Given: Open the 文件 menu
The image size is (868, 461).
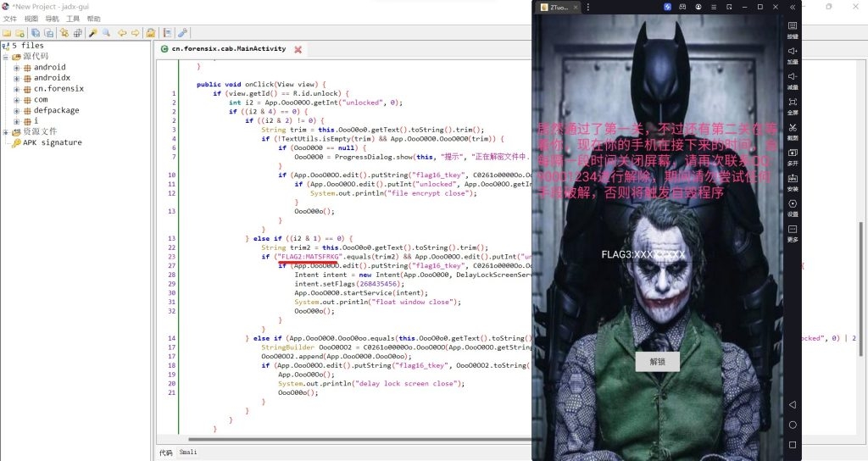Looking at the screenshot, I should click(x=9, y=19).
